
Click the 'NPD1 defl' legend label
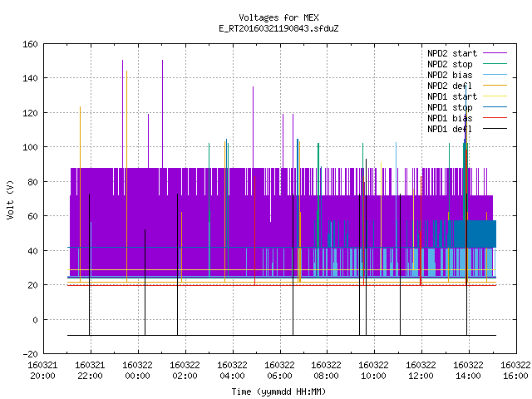tap(450, 129)
